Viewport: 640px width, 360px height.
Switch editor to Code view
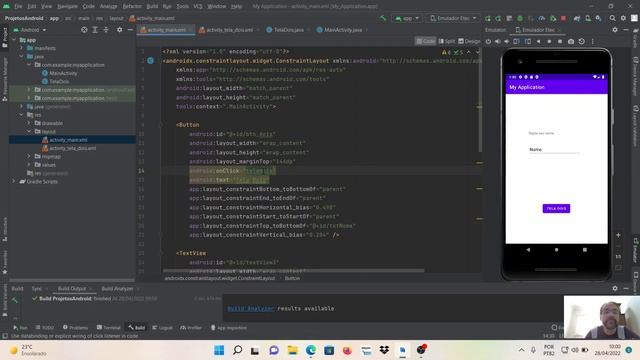pos(425,41)
